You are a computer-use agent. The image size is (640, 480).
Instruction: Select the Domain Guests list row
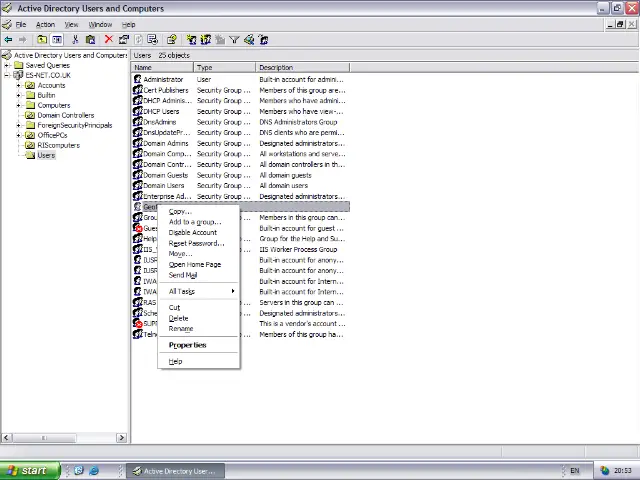click(x=241, y=175)
